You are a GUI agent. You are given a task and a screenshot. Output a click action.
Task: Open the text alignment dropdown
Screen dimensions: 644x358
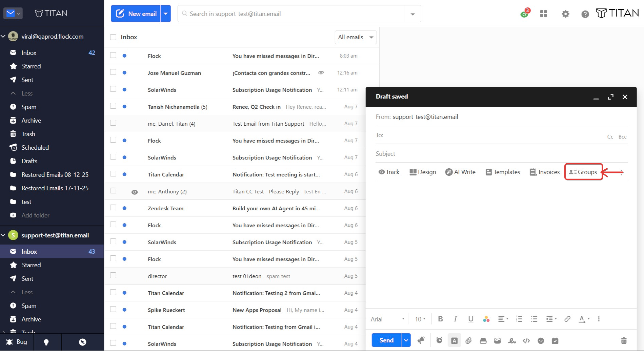coord(503,319)
